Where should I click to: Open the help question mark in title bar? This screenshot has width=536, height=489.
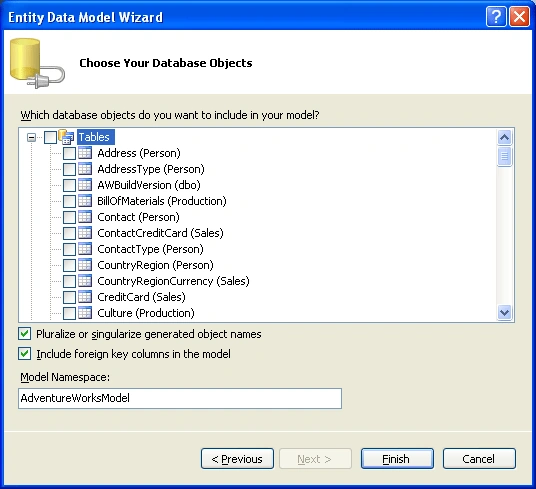coord(496,16)
